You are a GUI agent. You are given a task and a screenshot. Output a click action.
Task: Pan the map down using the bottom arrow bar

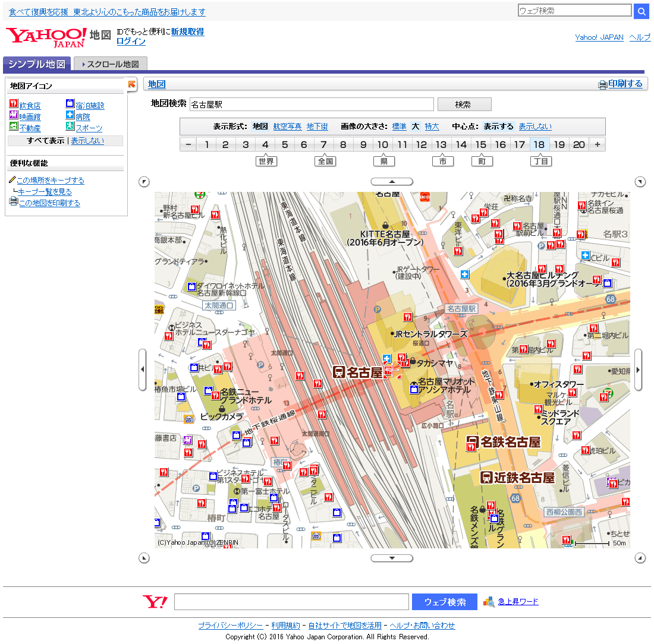tap(392, 558)
